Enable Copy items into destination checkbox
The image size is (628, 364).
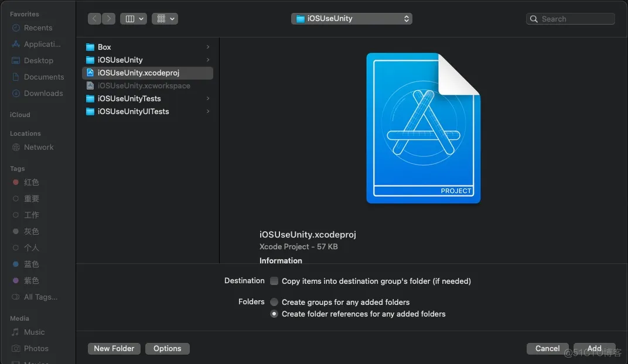point(274,281)
